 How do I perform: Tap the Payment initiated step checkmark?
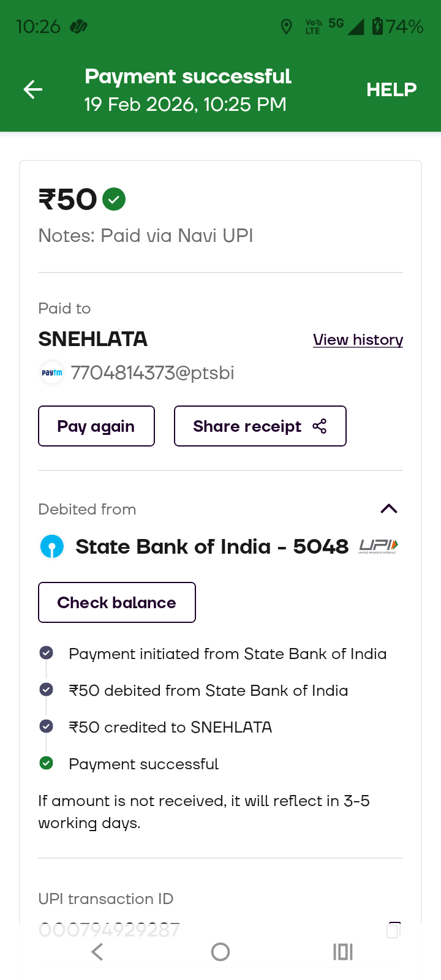click(46, 653)
